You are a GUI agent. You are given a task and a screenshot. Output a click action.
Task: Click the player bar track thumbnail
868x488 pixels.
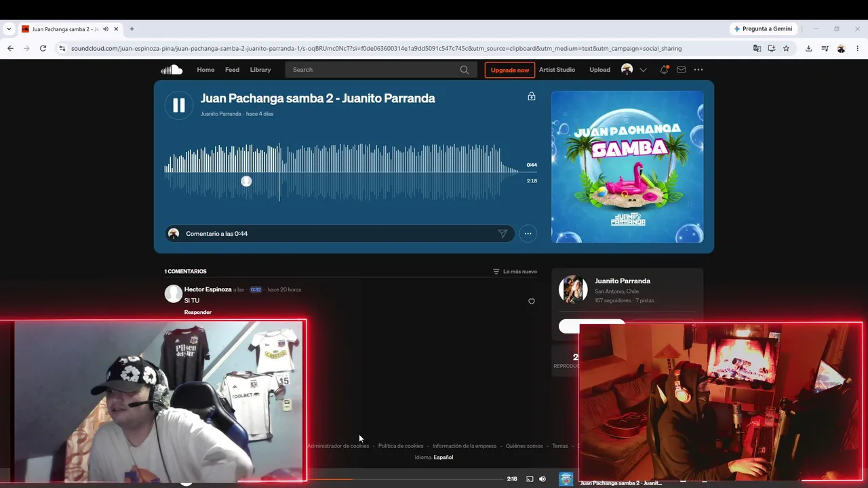click(x=566, y=479)
